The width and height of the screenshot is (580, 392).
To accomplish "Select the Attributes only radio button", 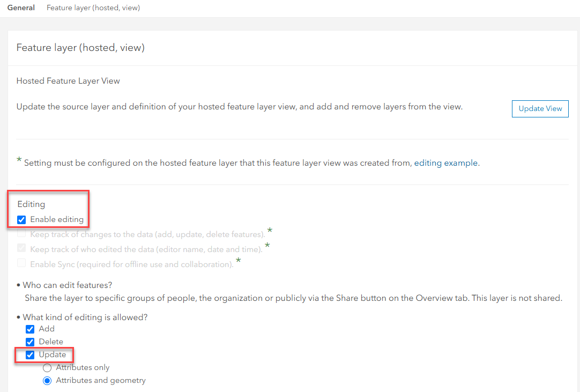I will point(47,368).
